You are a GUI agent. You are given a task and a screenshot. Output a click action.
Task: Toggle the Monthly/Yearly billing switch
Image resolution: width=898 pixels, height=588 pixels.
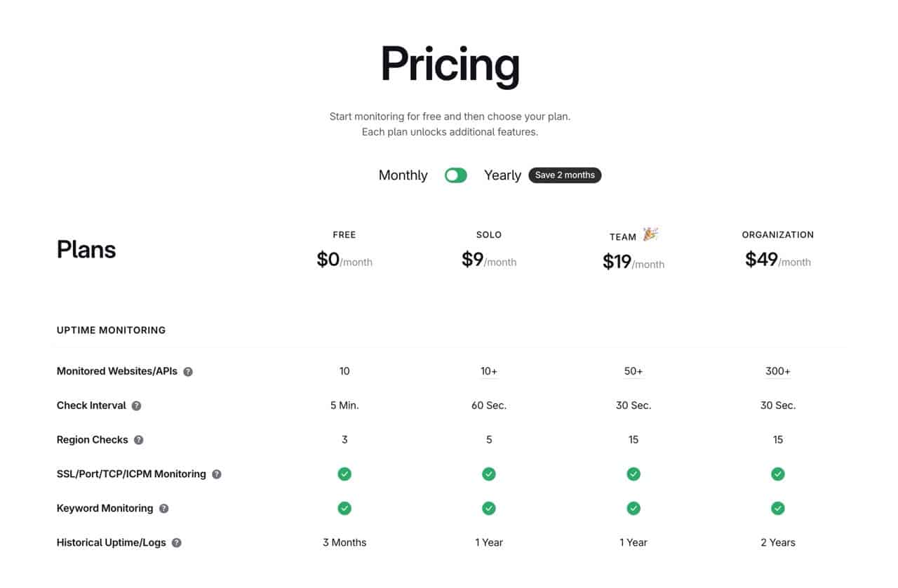tap(455, 175)
